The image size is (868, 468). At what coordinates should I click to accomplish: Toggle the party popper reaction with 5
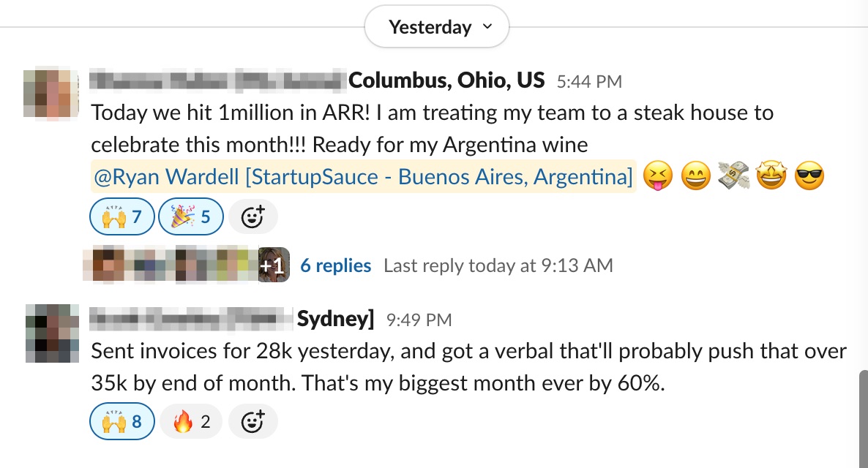[190, 216]
